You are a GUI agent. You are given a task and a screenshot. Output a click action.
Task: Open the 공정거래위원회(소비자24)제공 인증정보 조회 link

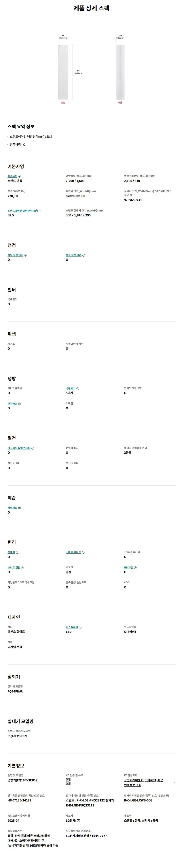143,782
